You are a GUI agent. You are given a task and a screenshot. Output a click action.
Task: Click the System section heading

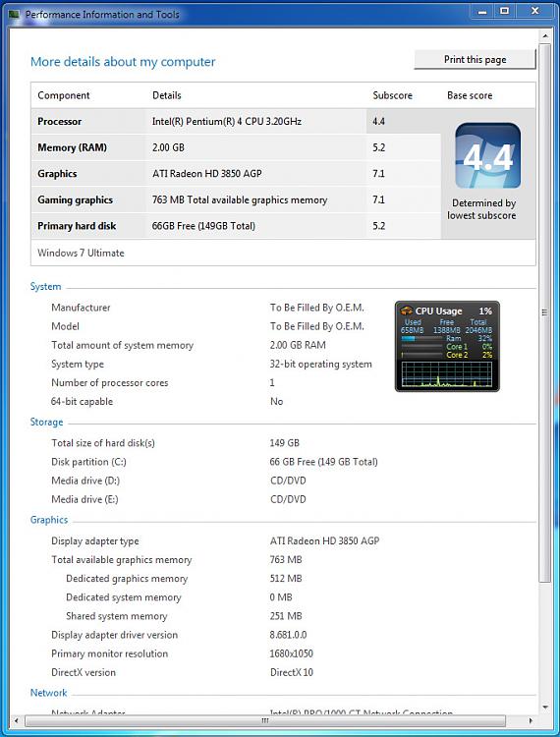[45, 287]
